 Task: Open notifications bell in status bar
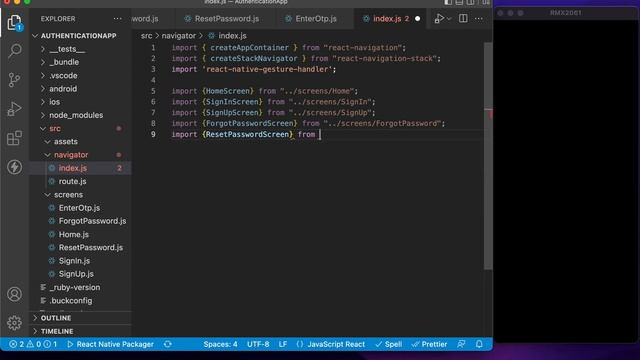click(479, 344)
